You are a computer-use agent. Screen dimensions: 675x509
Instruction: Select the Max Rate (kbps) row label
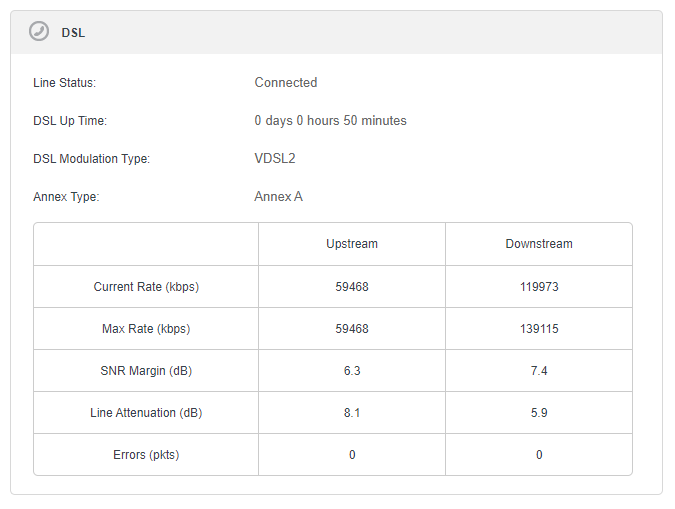146,329
